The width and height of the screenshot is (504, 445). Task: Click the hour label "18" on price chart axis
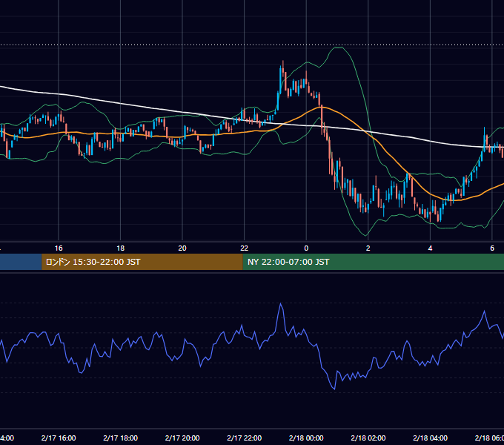click(121, 248)
